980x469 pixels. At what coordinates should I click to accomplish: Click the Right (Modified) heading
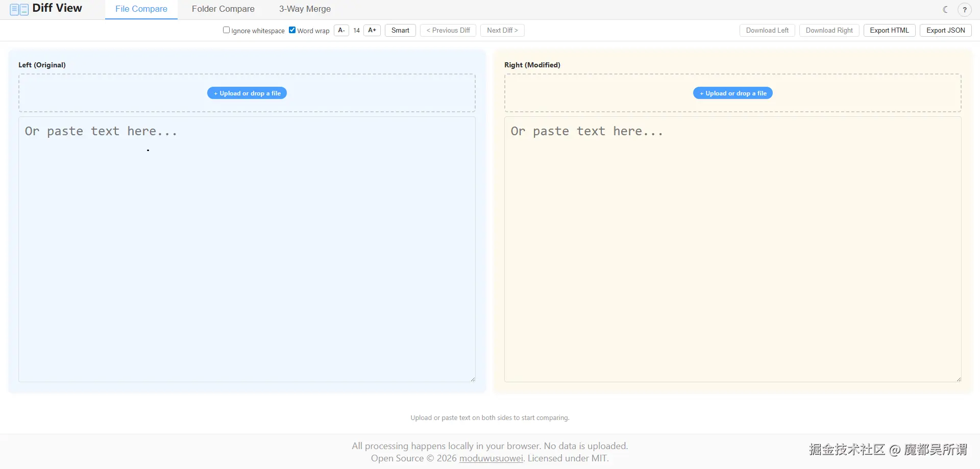pos(532,65)
